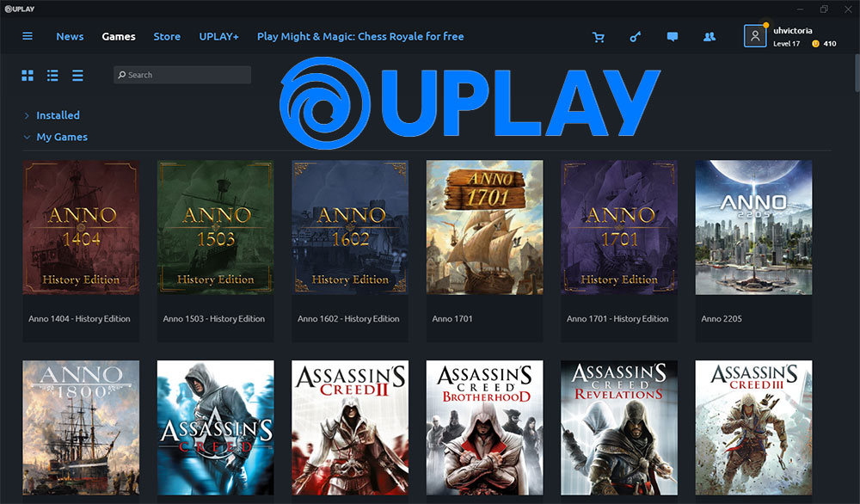Image resolution: width=860 pixels, height=504 pixels.
Task: Open the shopping cart
Action: [599, 37]
